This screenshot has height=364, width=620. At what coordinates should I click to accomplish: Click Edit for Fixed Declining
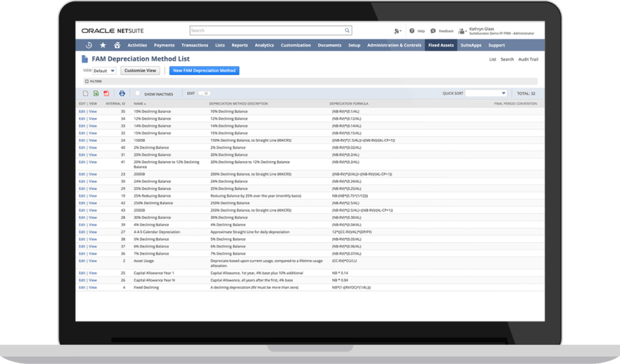click(x=82, y=288)
